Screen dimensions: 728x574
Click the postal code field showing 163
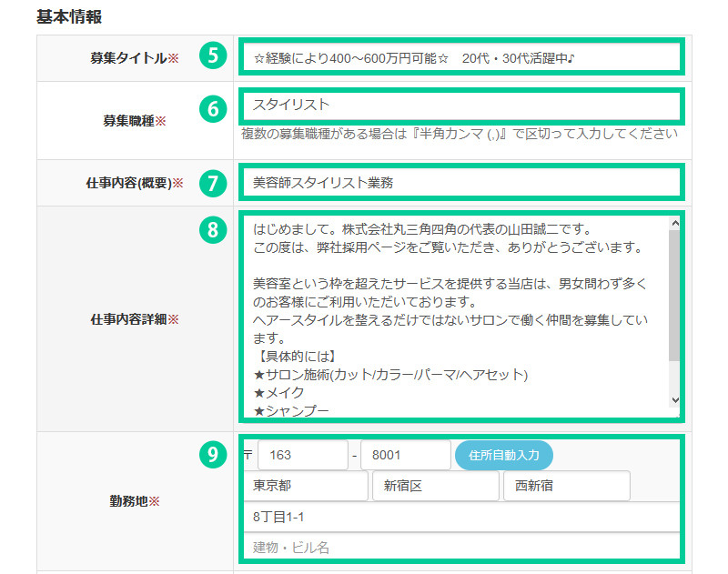click(302, 455)
